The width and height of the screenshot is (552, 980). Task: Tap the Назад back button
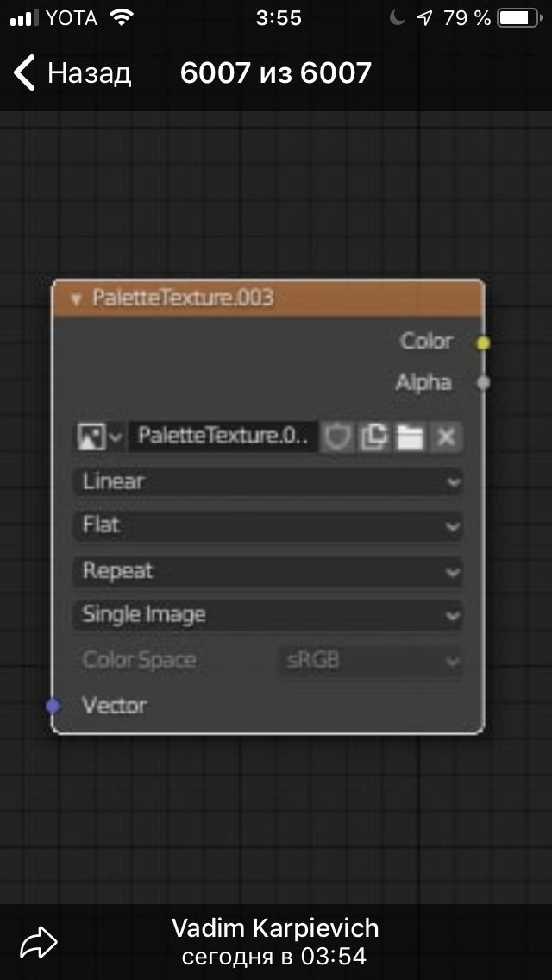click(72, 73)
